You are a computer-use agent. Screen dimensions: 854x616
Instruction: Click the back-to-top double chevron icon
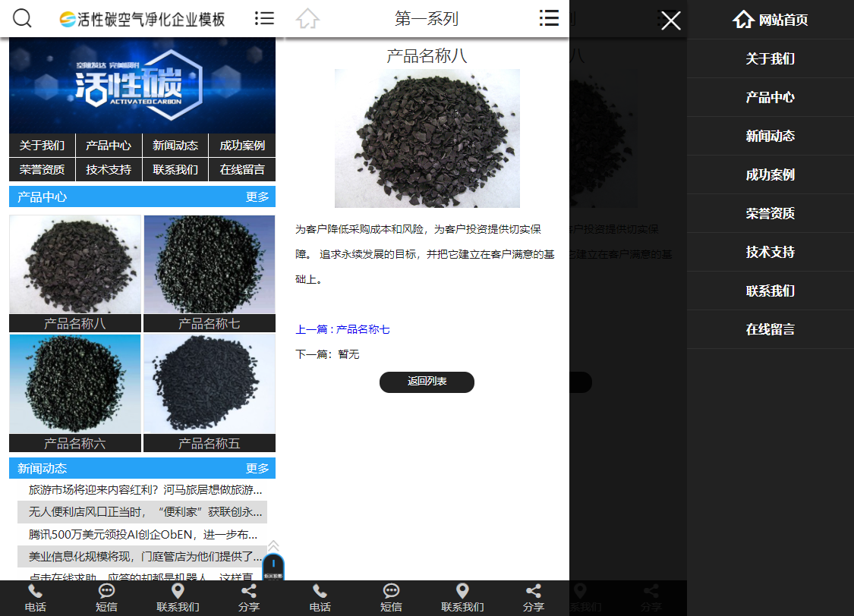pyautogui.click(x=273, y=545)
